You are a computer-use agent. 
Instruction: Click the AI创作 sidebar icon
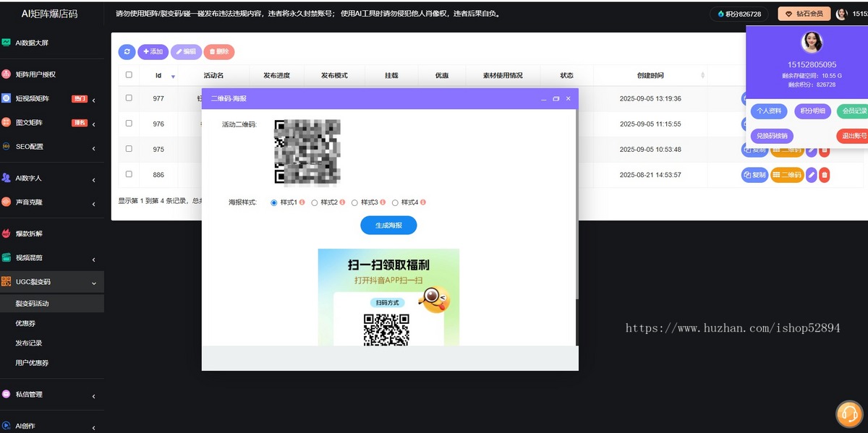point(7,426)
